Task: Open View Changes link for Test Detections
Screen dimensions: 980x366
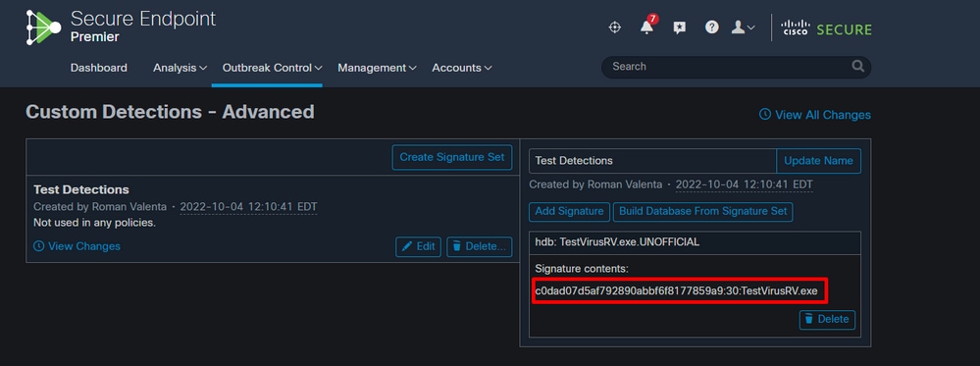Action: (77, 246)
